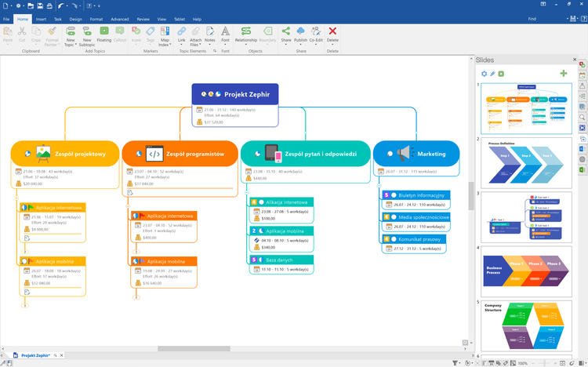The image size is (588, 367).
Task: Click the Co-Edit button
Action: 316,35
